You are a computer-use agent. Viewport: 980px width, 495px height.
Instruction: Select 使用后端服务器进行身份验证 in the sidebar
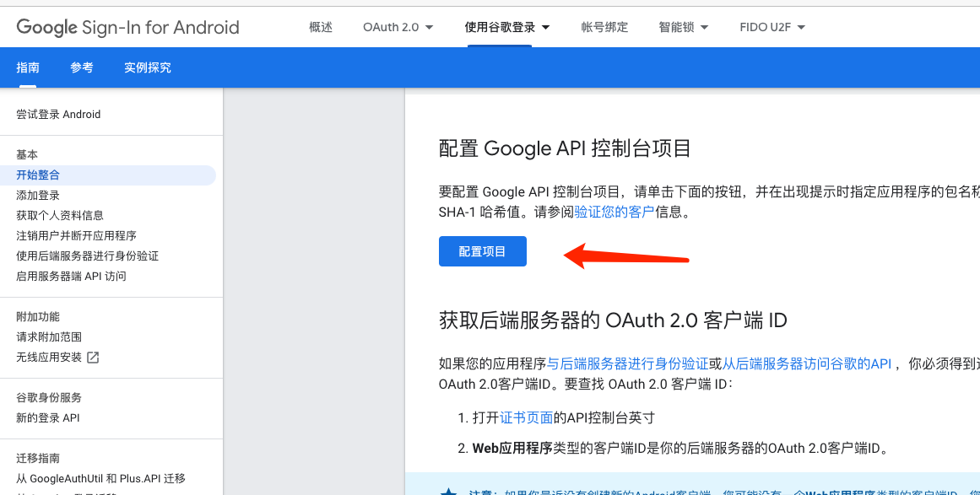[88, 256]
